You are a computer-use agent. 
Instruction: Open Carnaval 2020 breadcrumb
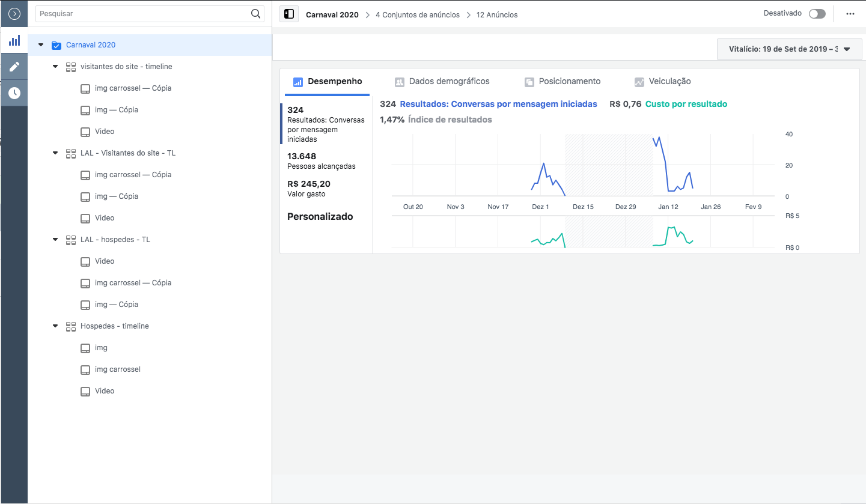332,14
